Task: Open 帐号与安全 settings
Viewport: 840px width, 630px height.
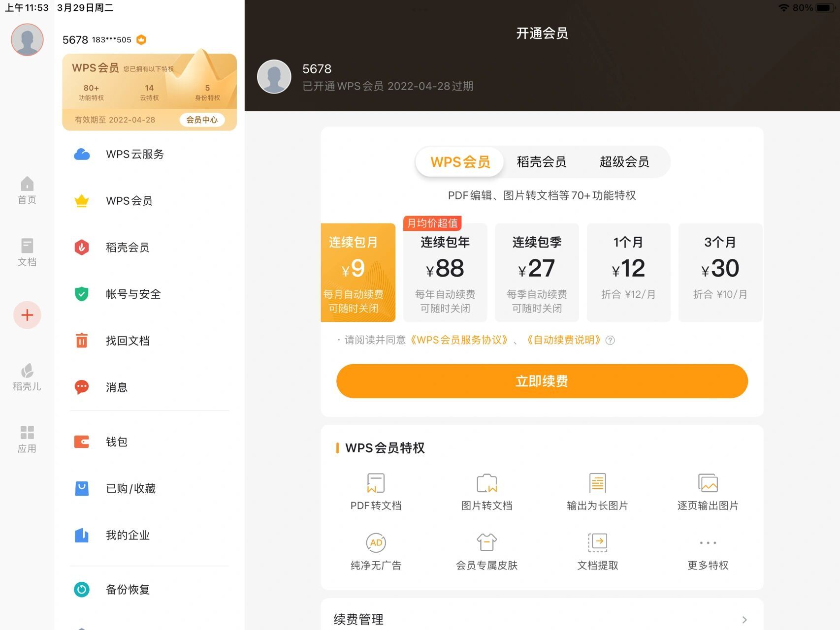Action: tap(132, 294)
